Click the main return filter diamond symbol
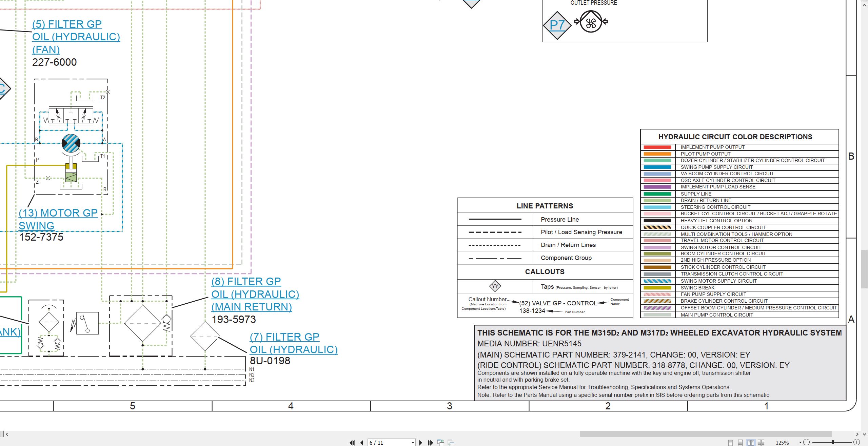Viewport: 868px width, 446px height. (142, 323)
